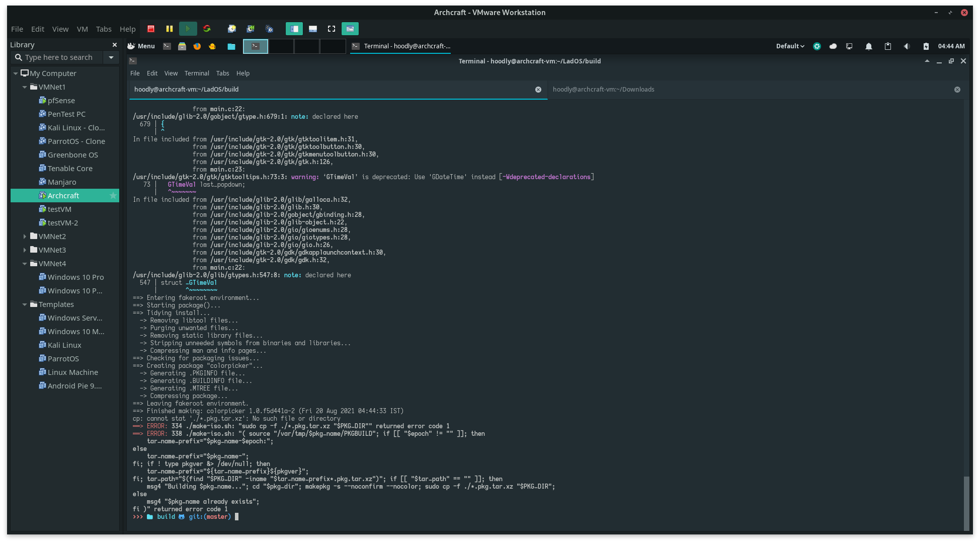This screenshot has height=543, width=980.
Task: Switch to the fourth workspace in pager
Action: pos(333,46)
